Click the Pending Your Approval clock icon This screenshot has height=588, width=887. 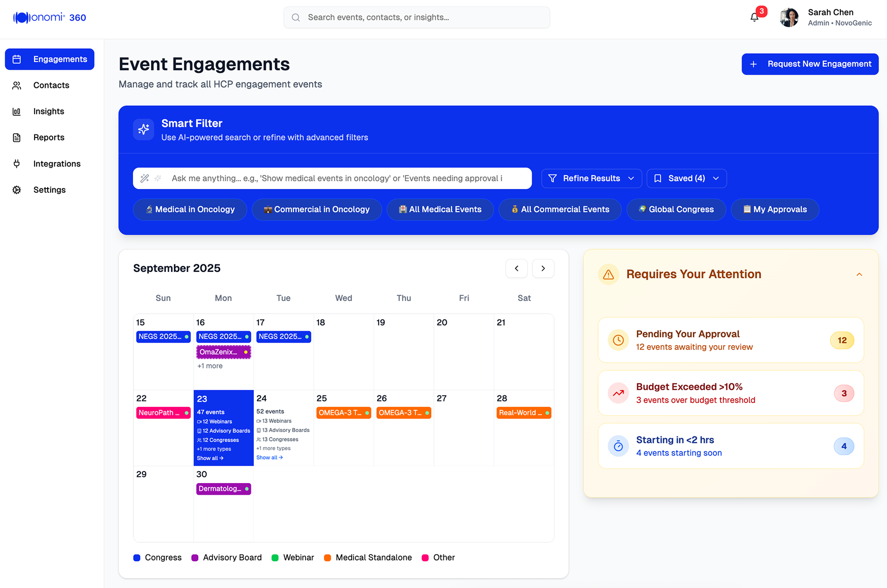pyautogui.click(x=618, y=340)
